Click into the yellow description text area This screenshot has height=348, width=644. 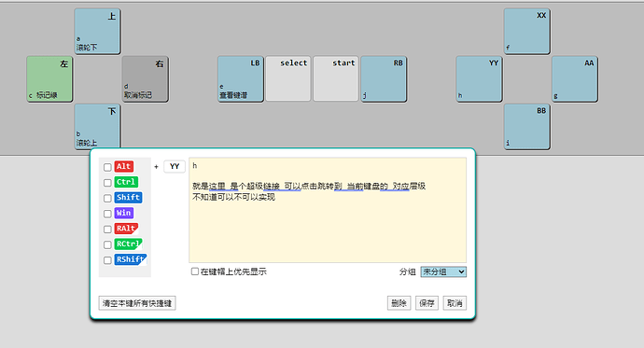pos(328,210)
